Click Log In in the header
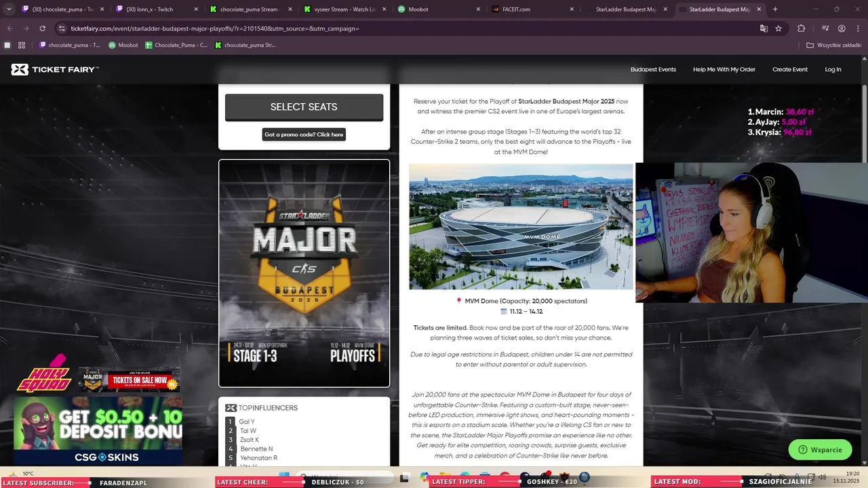This screenshot has height=488, width=868. coord(833,69)
